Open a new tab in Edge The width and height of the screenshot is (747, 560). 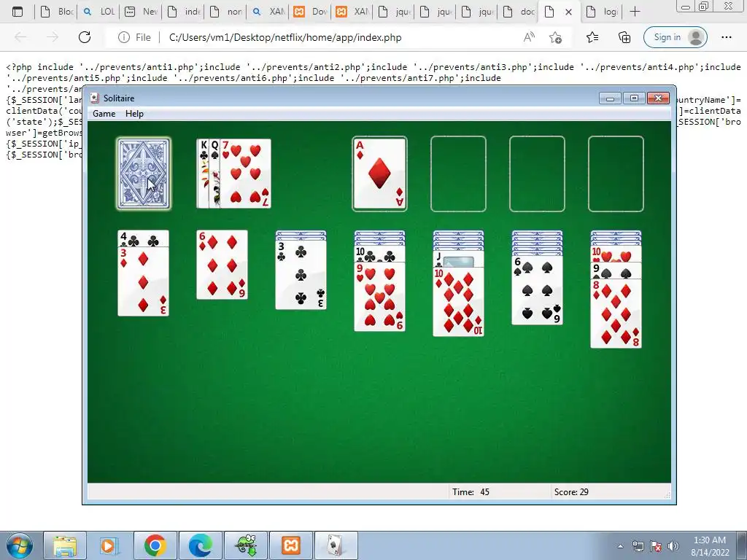pos(635,12)
